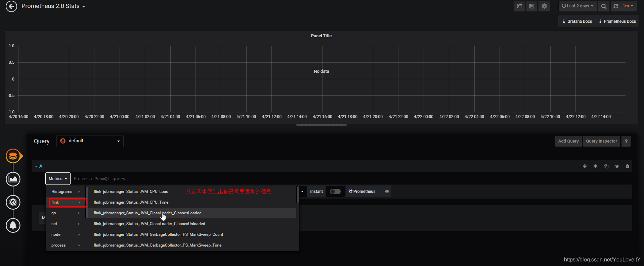The width and height of the screenshot is (644, 266).
Task: Click the Panel Title header
Action: coord(321,36)
